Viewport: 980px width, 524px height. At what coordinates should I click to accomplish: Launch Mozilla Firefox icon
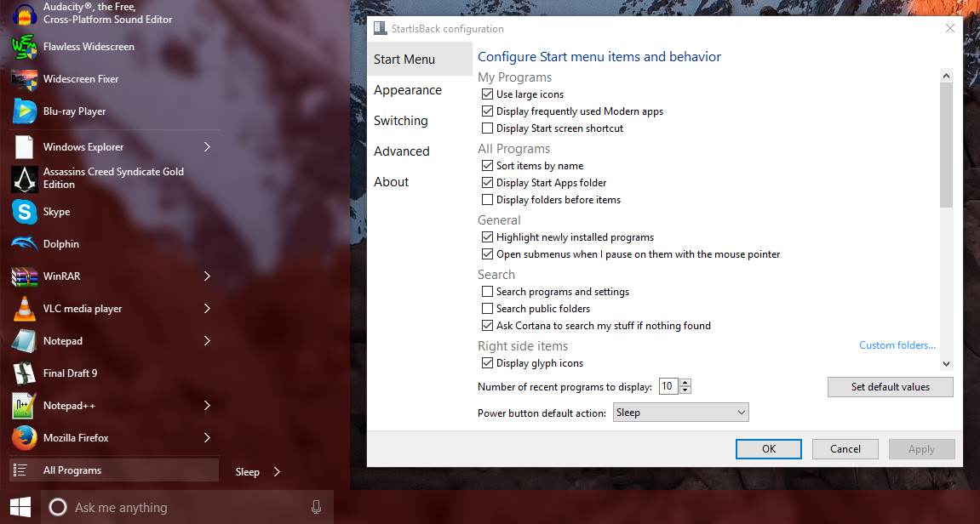[x=25, y=438]
